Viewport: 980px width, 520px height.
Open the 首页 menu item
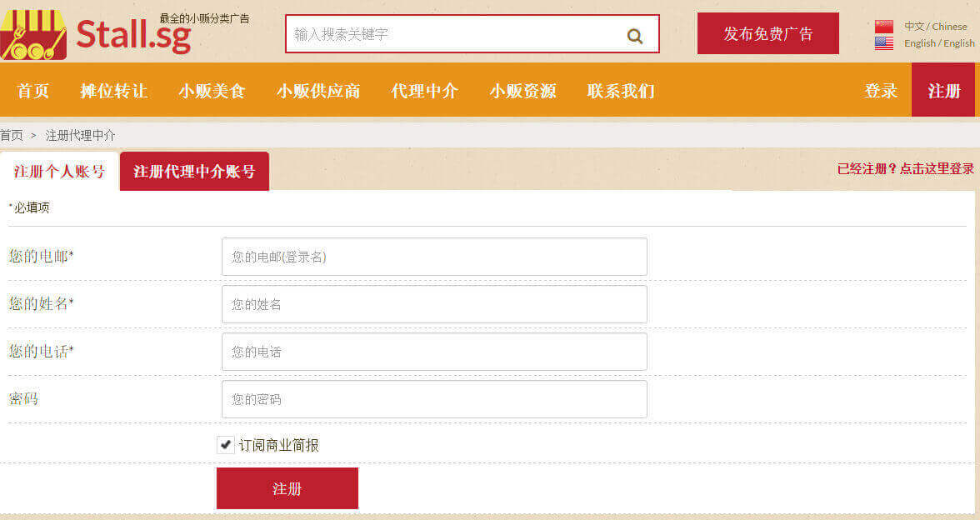coord(33,91)
